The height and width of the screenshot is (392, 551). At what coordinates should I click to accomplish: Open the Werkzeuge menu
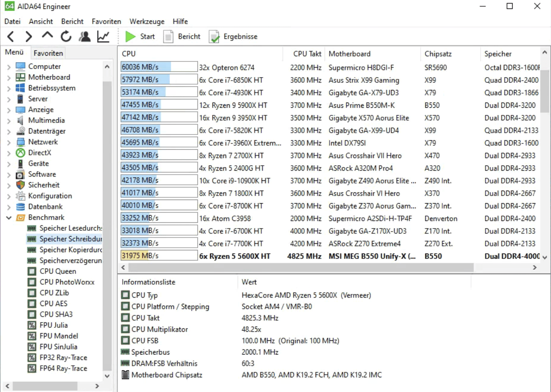coord(147,21)
